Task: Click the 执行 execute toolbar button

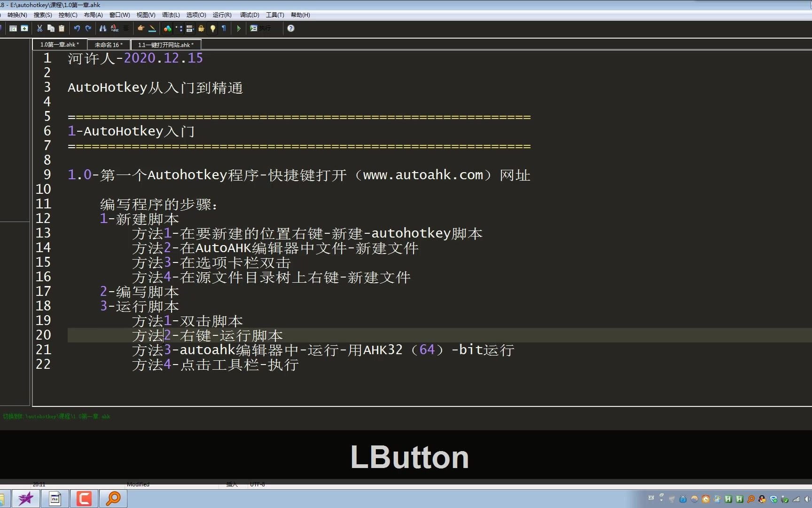Action: (260, 28)
